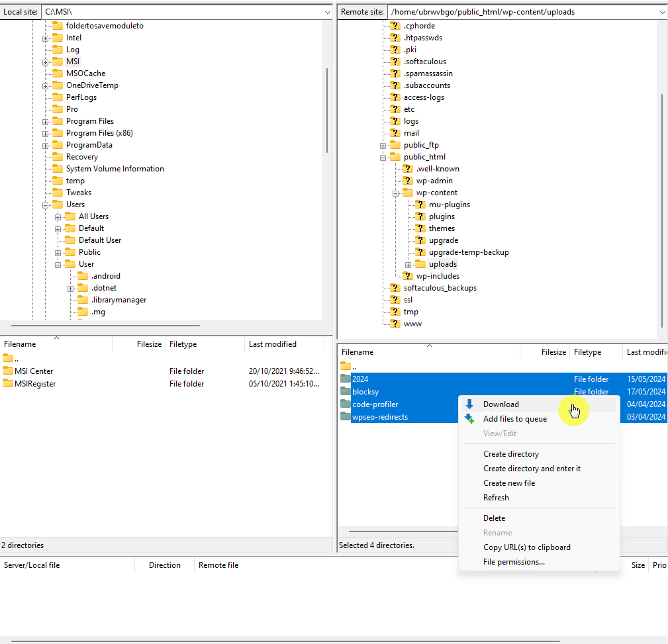Click the .htpasswds unknown-folder icon
This screenshot has width=668, height=644.
click(x=395, y=38)
